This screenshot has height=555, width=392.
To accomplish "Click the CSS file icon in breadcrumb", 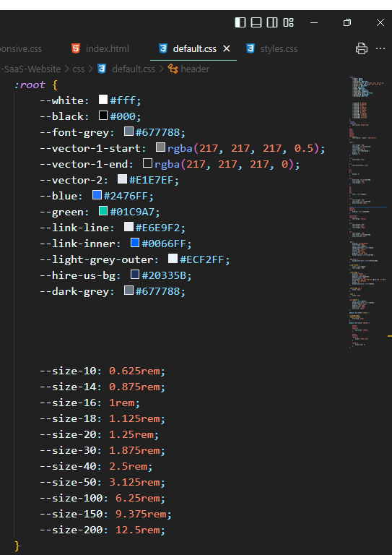I will pyautogui.click(x=102, y=69).
